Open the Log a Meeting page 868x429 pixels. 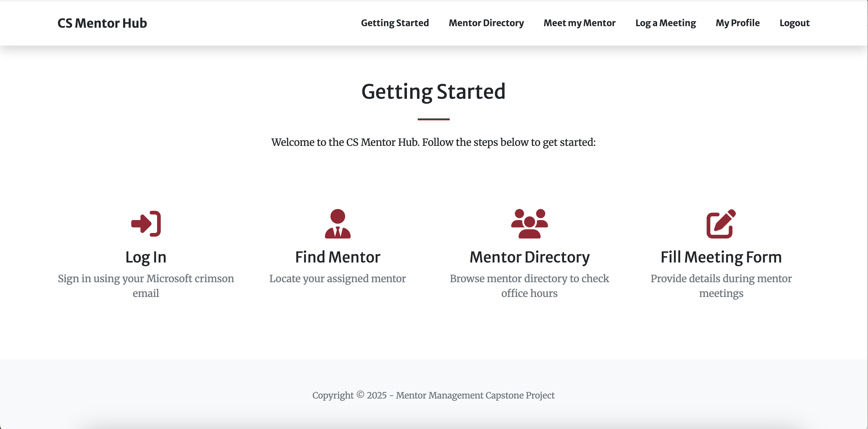click(x=665, y=22)
